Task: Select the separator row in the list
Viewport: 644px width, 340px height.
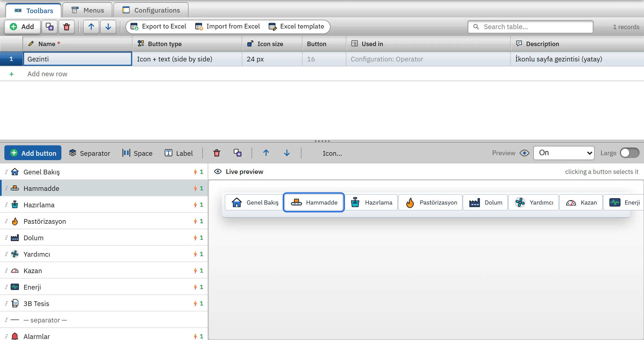Action: (104, 320)
